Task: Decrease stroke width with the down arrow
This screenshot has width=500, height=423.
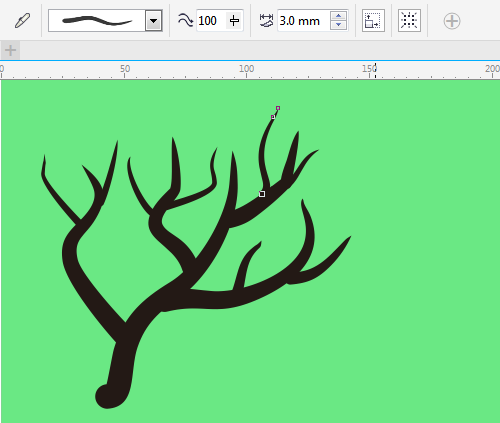Action: click(x=338, y=25)
